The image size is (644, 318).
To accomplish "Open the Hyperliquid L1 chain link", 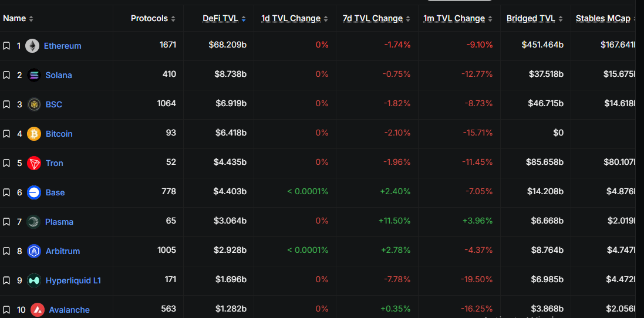I will (73, 280).
